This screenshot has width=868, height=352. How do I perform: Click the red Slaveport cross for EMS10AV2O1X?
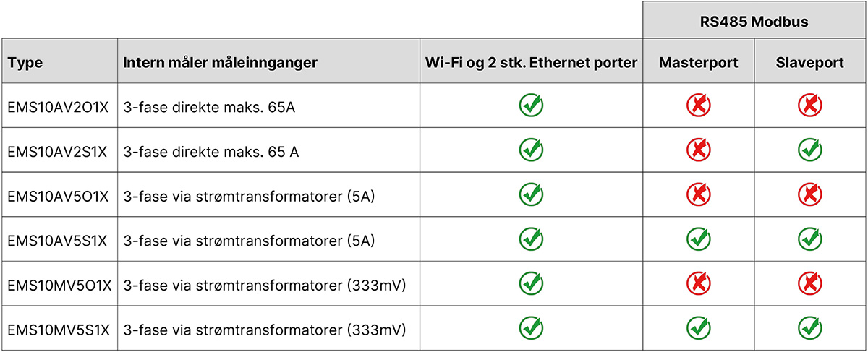810,106
